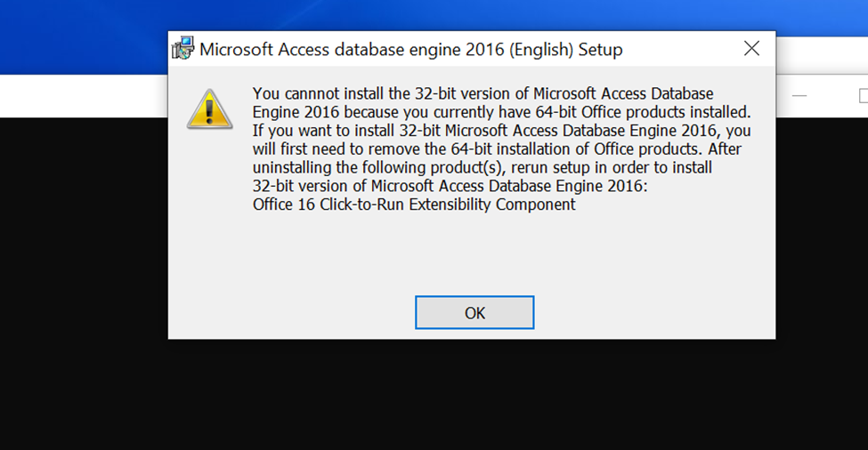Click the line starting 'will first need to remove'
Image resolution: width=868 pixels, height=450 pixels.
point(497,149)
